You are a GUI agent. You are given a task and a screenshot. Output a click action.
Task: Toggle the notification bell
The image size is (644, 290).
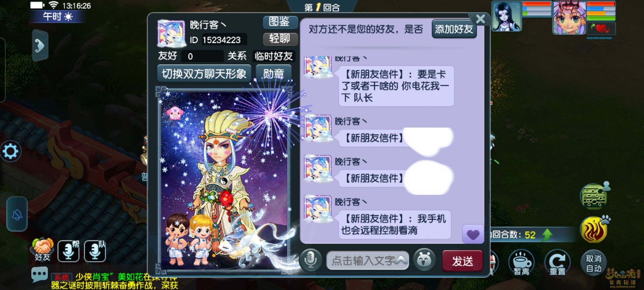(x=17, y=214)
